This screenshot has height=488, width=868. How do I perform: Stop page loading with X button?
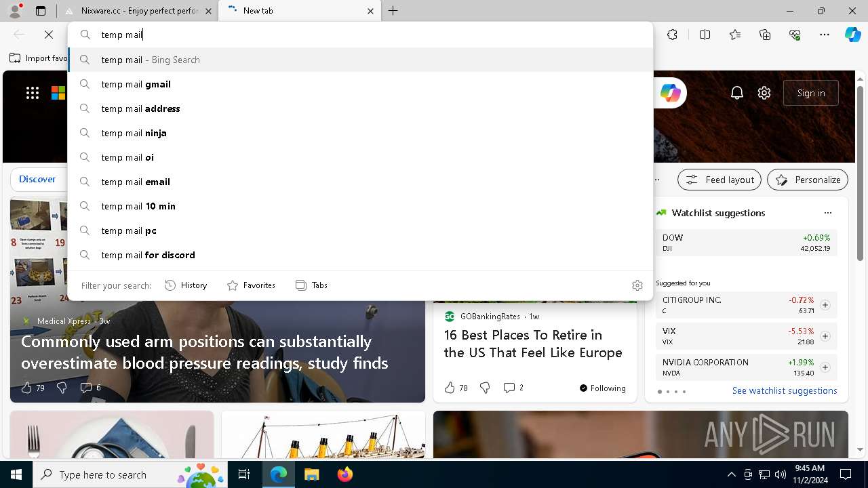tap(49, 35)
